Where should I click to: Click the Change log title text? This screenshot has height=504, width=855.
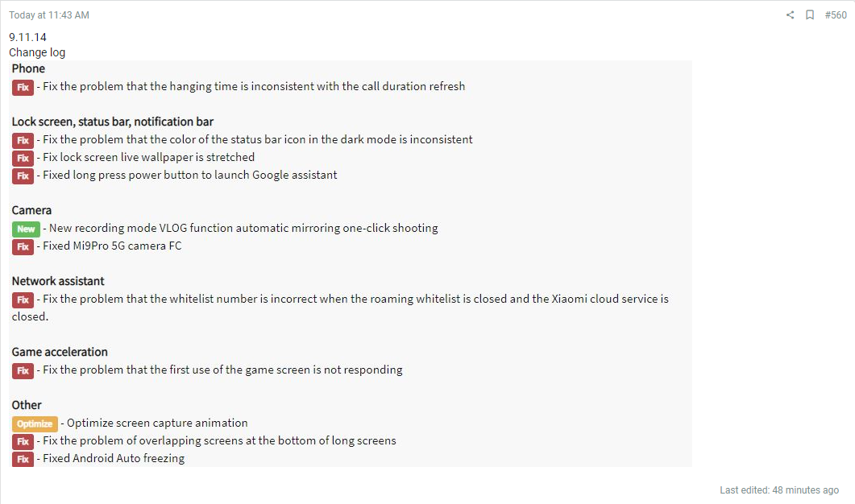click(x=37, y=52)
